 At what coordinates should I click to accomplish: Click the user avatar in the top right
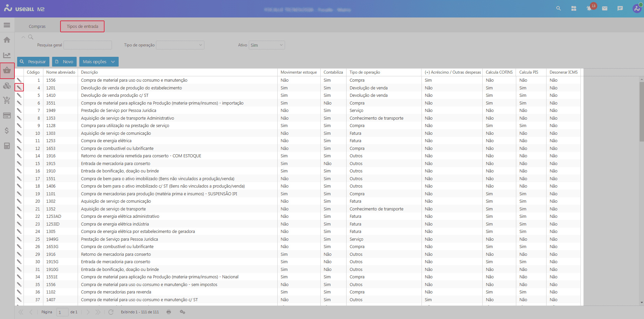[637, 8]
